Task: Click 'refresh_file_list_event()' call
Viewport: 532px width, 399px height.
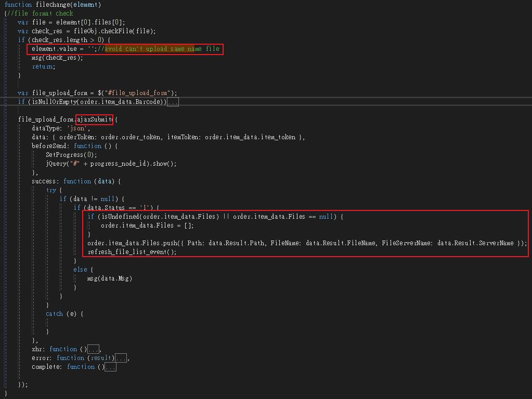Action: (x=132, y=251)
